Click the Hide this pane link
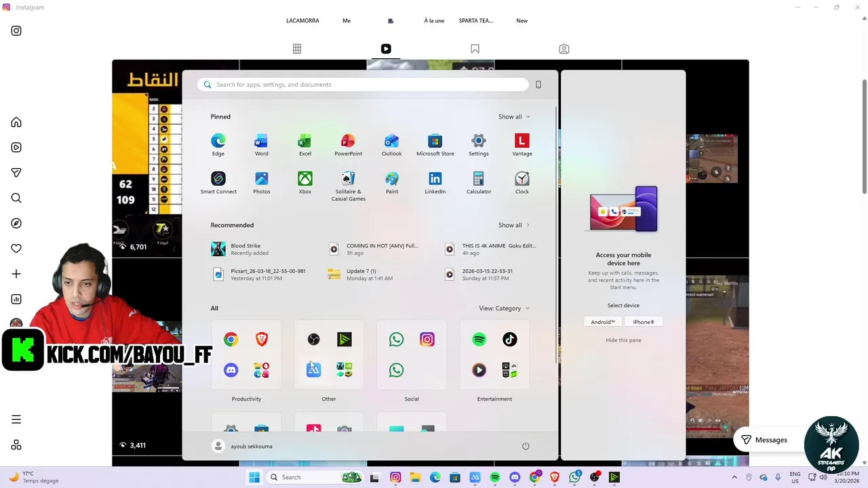 pyautogui.click(x=623, y=340)
